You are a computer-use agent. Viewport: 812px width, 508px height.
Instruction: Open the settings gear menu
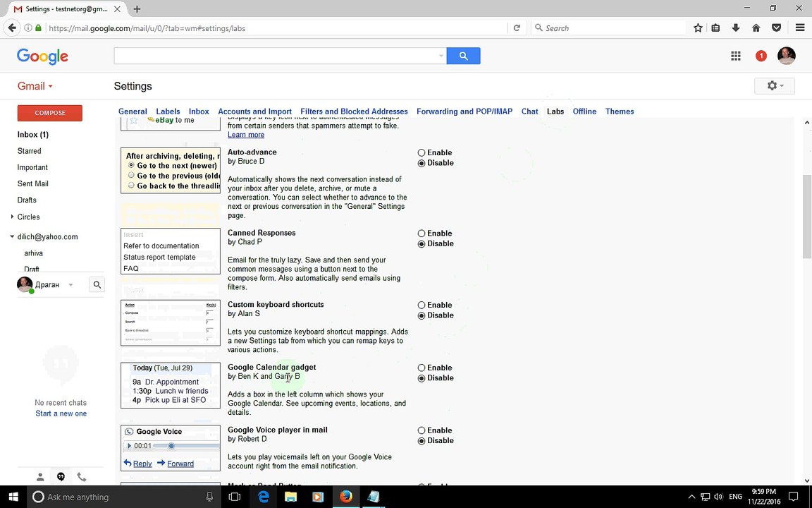[774, 86]
